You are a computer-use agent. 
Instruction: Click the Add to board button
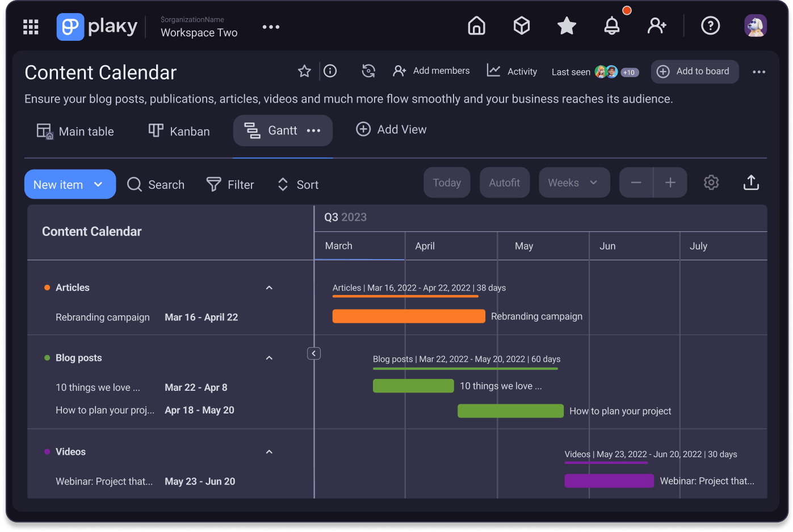pos(694,71)
